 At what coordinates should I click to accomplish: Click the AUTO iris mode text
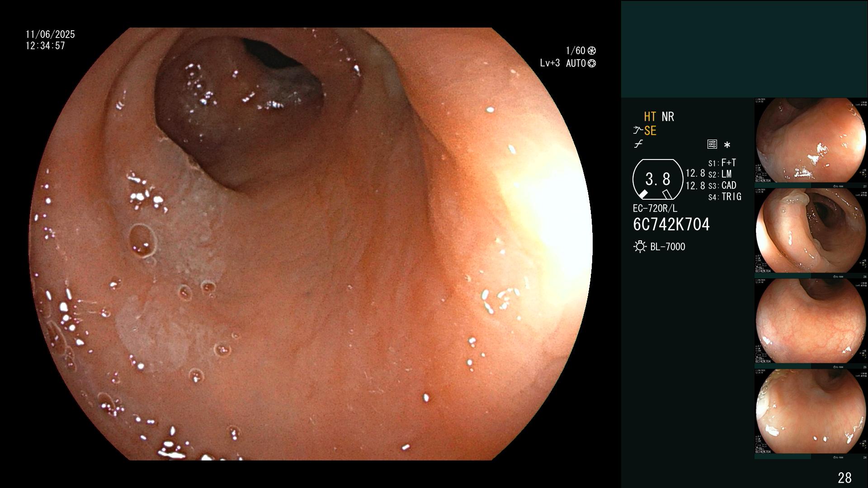pyautogui.click(x=576, y=63)
